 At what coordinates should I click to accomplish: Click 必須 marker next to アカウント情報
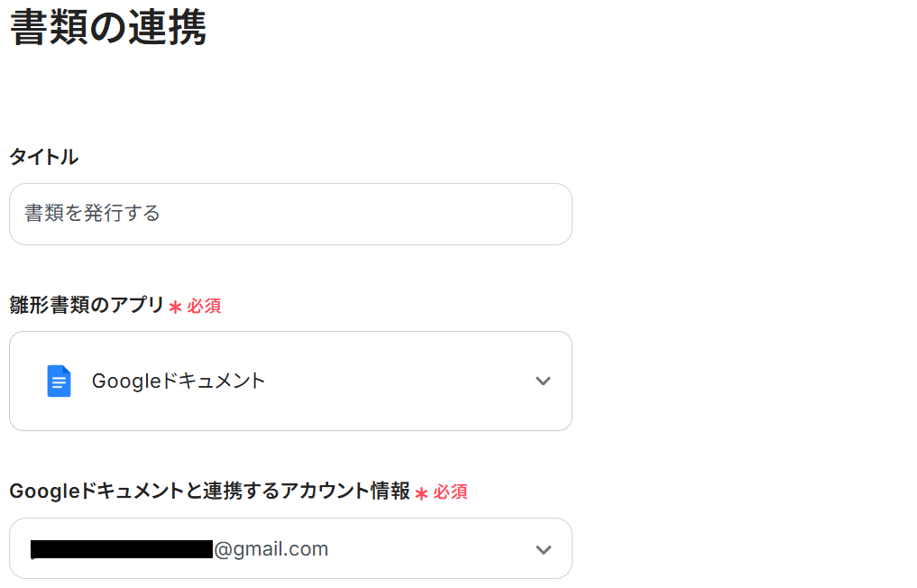pyautogui.click(x=450, y=492)
